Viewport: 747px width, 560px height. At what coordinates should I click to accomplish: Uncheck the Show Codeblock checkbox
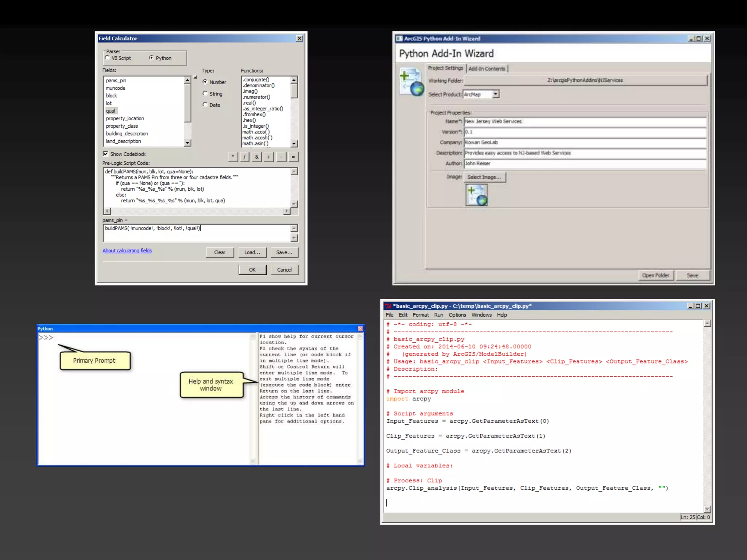pos(106,154)
